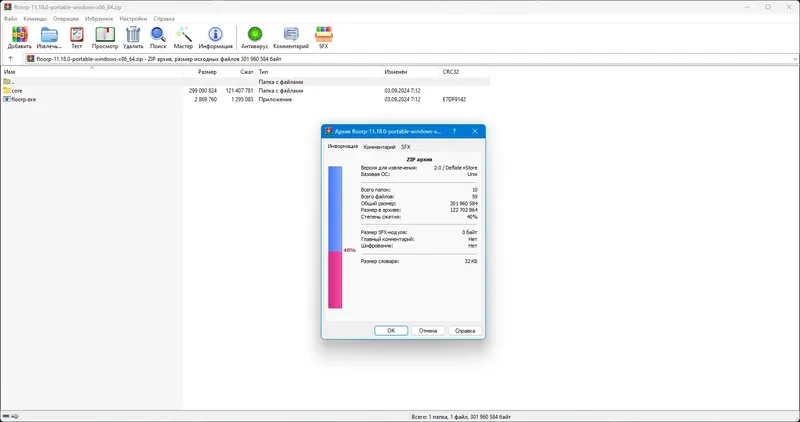Open the Справка menu

(164, 18)
